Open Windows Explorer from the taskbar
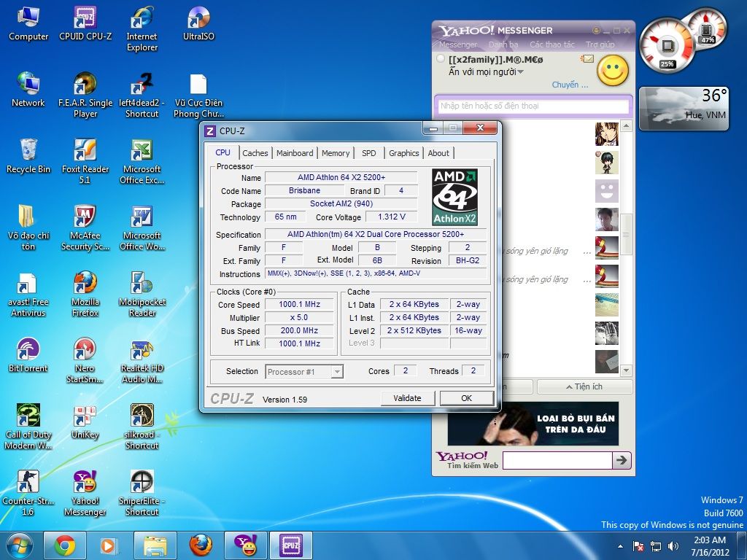This screenshot has height=560, width=747. 155,545
